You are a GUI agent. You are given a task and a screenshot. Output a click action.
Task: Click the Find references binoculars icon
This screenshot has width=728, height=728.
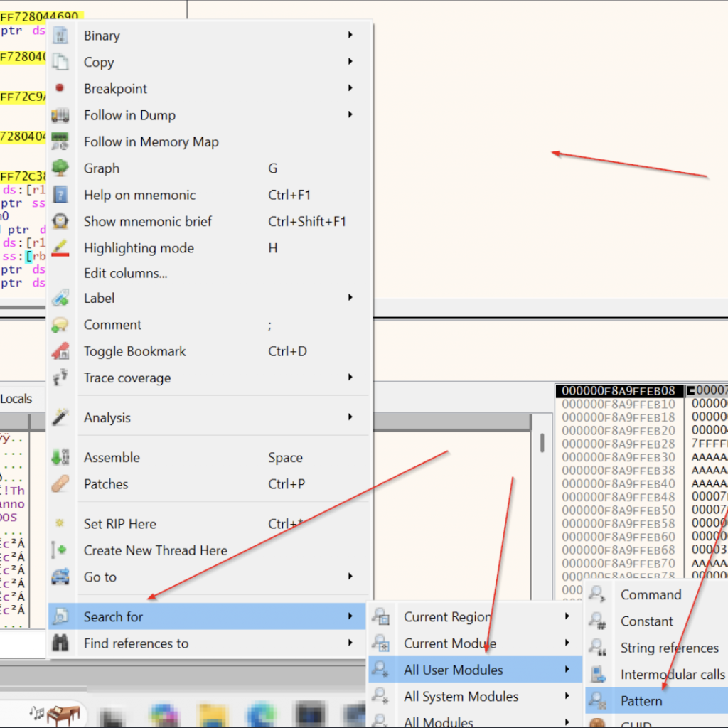tap(60, 643)
